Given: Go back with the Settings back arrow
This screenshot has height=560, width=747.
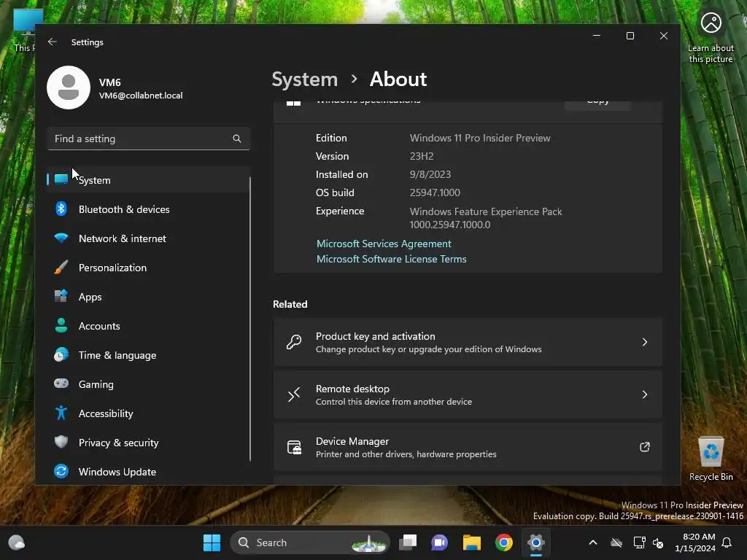Looking at the screenshot, I should coord(53,42).
